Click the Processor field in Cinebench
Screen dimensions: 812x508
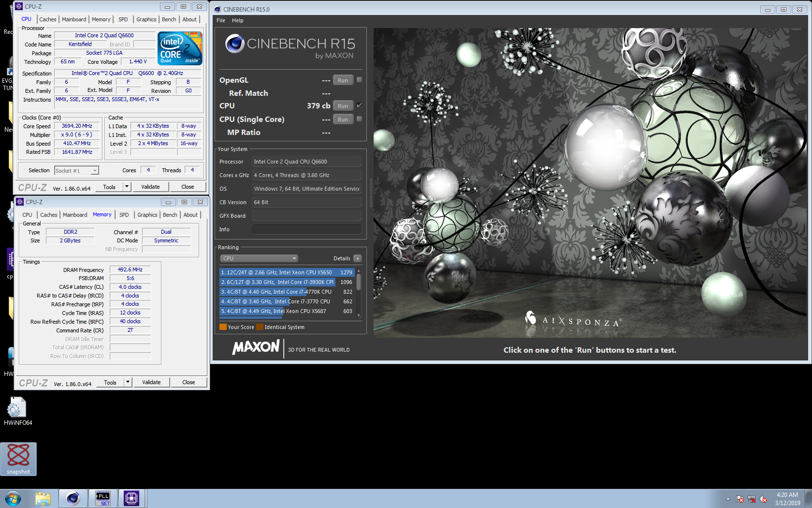coord(306,162)
